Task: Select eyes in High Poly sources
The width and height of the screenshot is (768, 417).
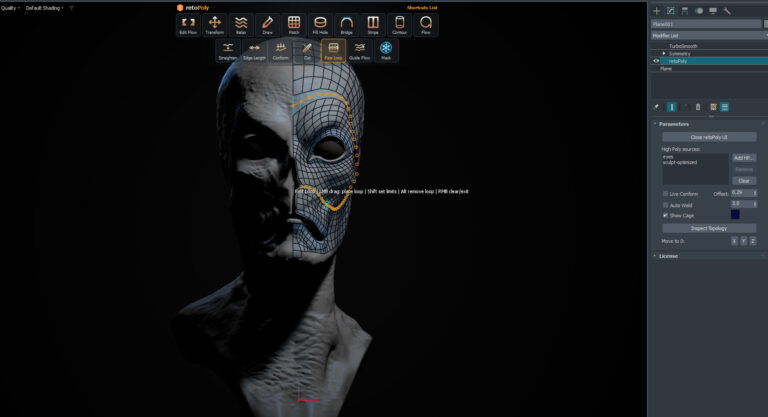Action: tap(668, 157)
